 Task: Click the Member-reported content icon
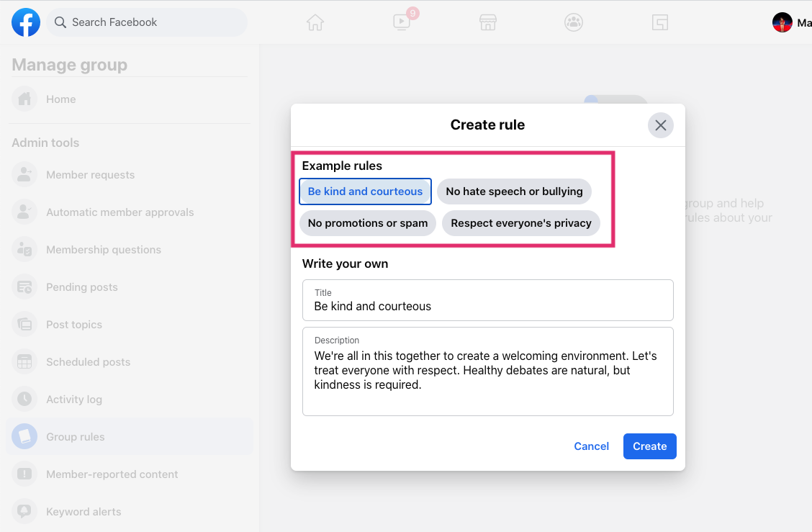coord(24,474)
